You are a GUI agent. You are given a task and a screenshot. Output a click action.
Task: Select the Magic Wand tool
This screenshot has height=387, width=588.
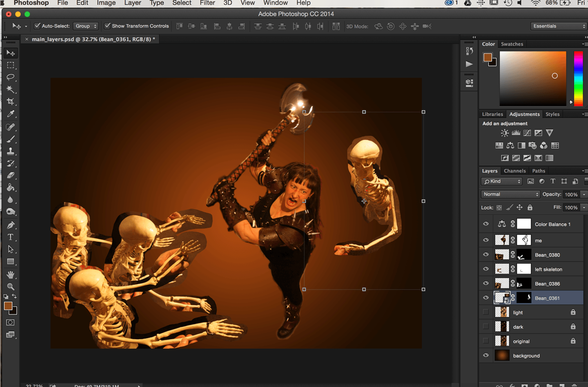pyautogui.click(x=11, y=89)
